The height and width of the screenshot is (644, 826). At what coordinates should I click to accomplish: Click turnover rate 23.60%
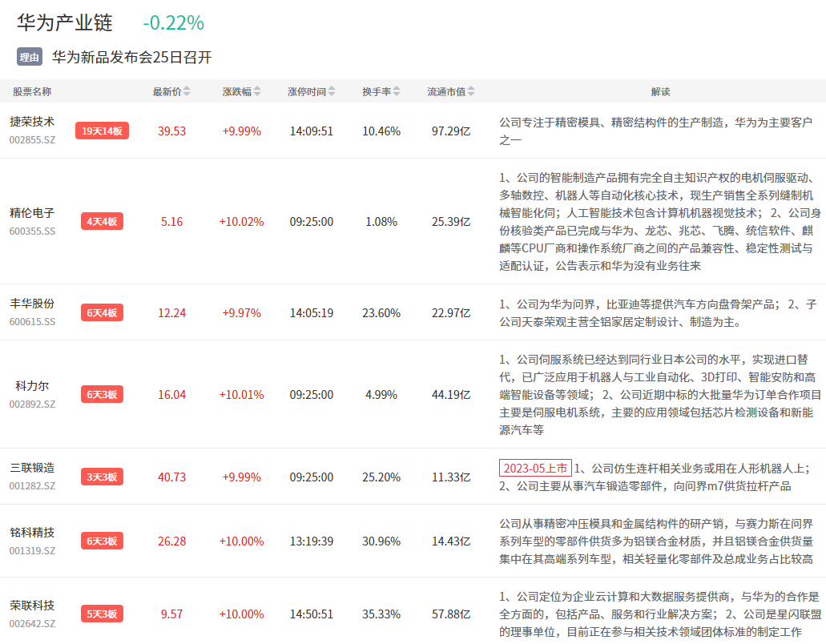381,312
